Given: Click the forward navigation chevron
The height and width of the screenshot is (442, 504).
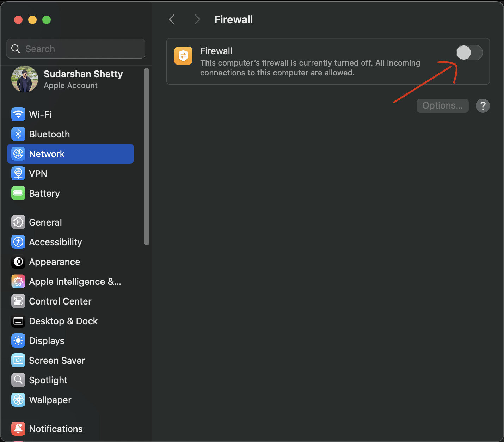Looking at the screenshot, I should click(x=197, y=19).
